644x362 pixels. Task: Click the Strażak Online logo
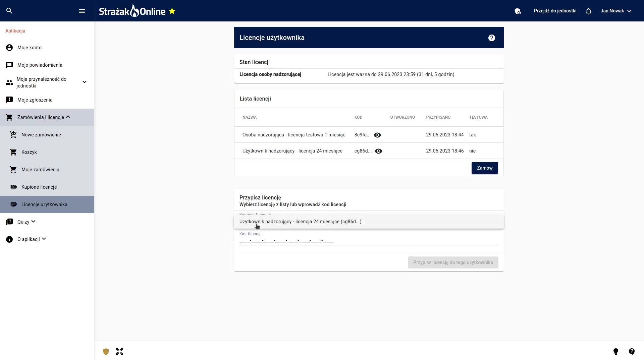(132, 11)
